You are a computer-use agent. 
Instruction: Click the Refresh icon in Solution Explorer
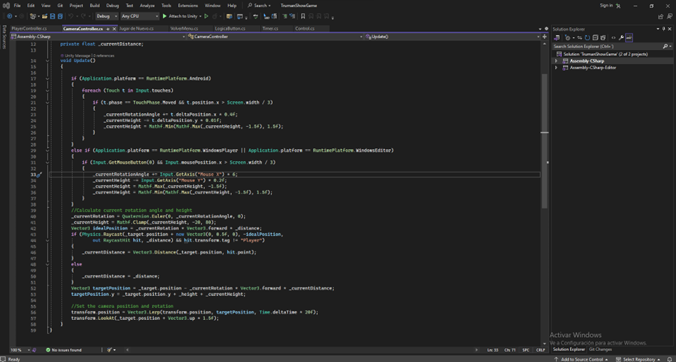pos(587,38)
